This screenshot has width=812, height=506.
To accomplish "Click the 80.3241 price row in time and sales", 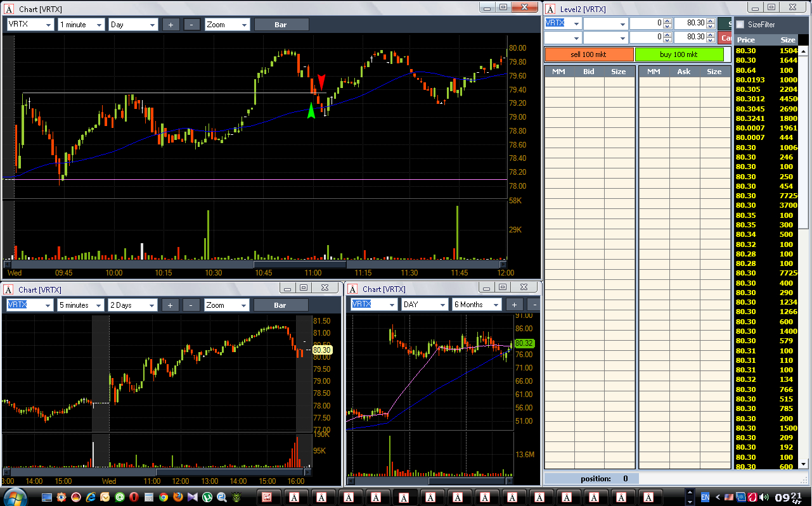I will [766, 118].
